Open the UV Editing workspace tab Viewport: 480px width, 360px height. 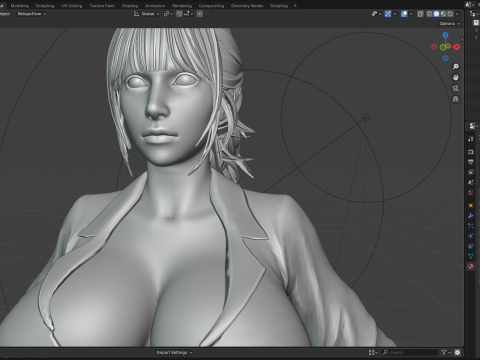click(72, 6)
